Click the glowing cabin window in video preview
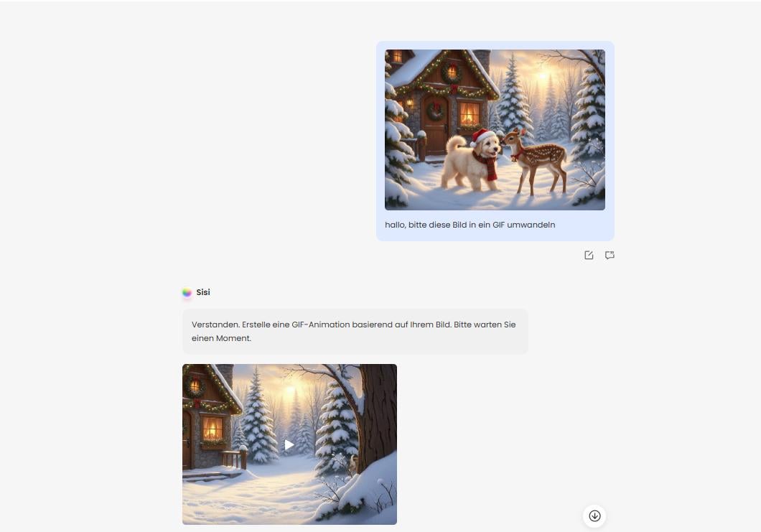761x532 pixels. pos(212,429)
